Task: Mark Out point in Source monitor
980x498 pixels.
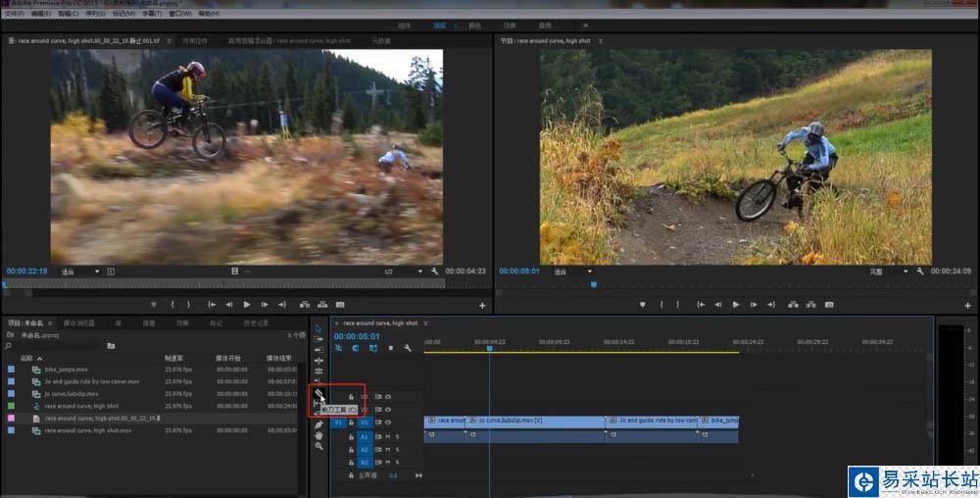Action: 189,304
